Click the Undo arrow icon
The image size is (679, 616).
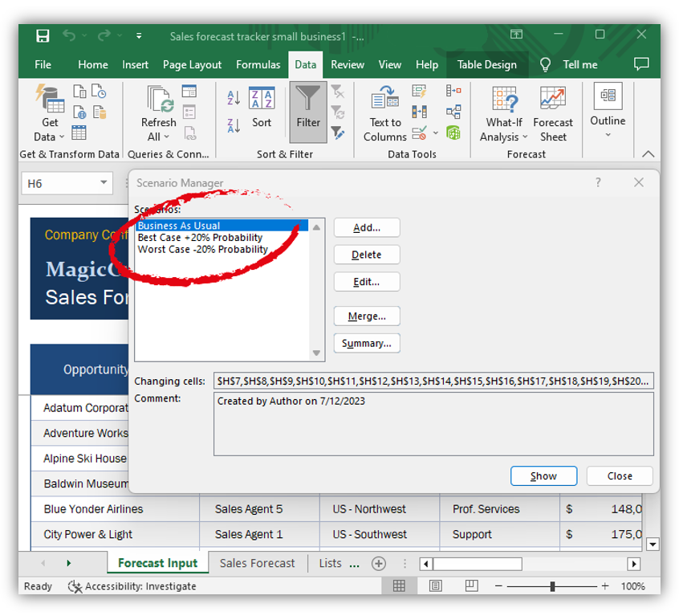tap(69, 35)
